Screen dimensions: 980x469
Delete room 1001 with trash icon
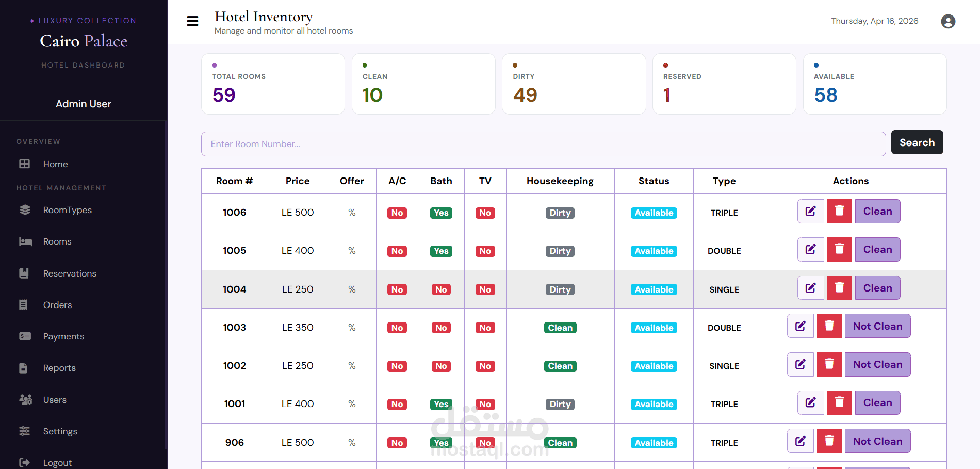840,403
